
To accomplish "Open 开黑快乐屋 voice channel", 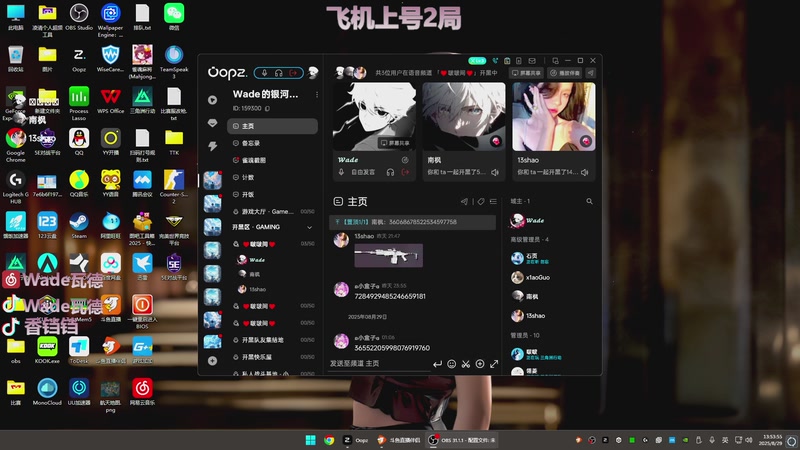I will (272, 357).
